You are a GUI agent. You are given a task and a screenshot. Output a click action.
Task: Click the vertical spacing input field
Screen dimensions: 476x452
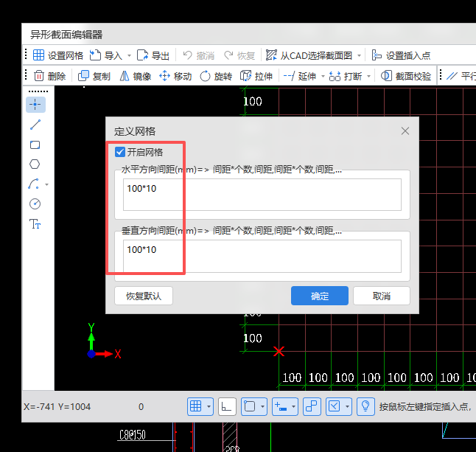pos(262,256)
